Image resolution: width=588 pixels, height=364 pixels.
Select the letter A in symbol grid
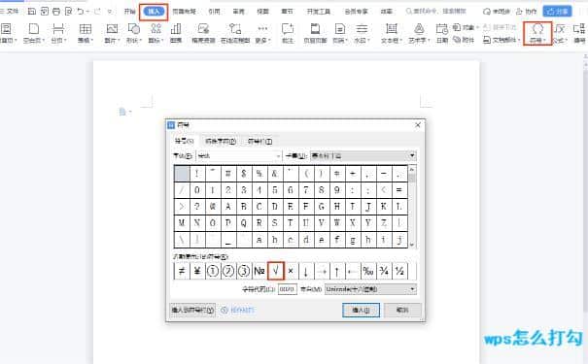coord(228,207)
